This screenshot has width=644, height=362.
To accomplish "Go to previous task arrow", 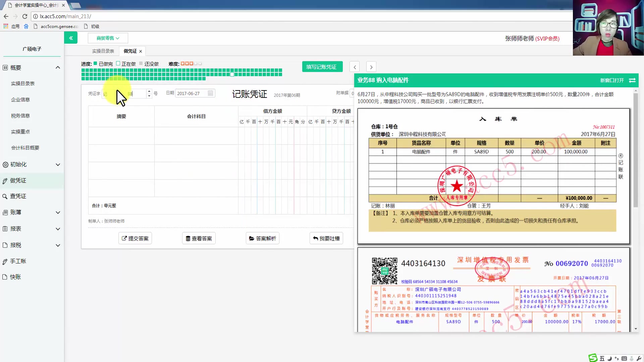I will pyautogui.click(x=355, y=67).
